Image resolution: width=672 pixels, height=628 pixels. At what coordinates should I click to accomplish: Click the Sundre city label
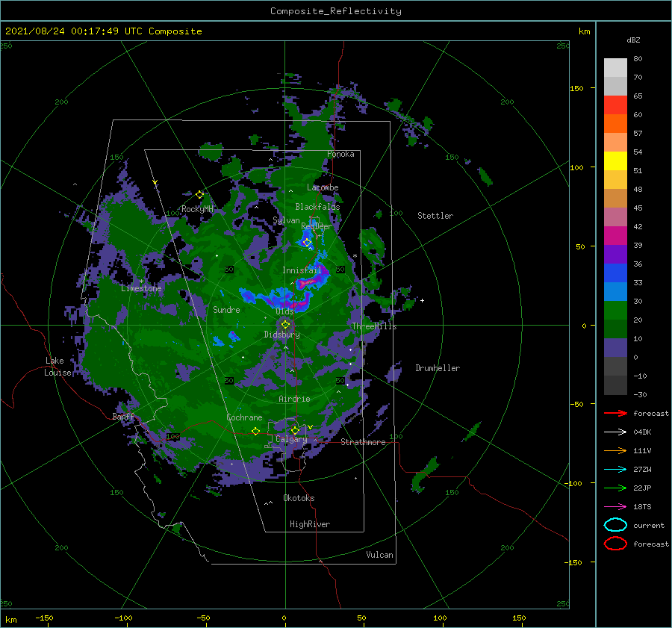click(x=226, y=309)
